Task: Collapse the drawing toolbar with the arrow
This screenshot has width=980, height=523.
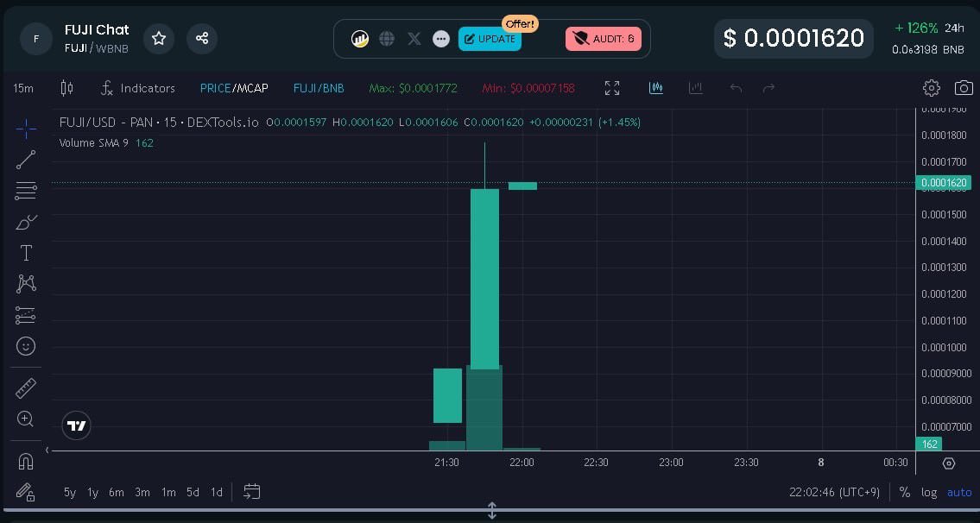Action: [x=47, y=450]
